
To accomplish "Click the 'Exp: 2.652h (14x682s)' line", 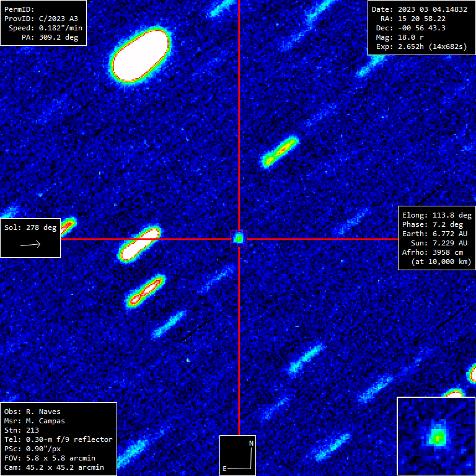I will [421, 46].
